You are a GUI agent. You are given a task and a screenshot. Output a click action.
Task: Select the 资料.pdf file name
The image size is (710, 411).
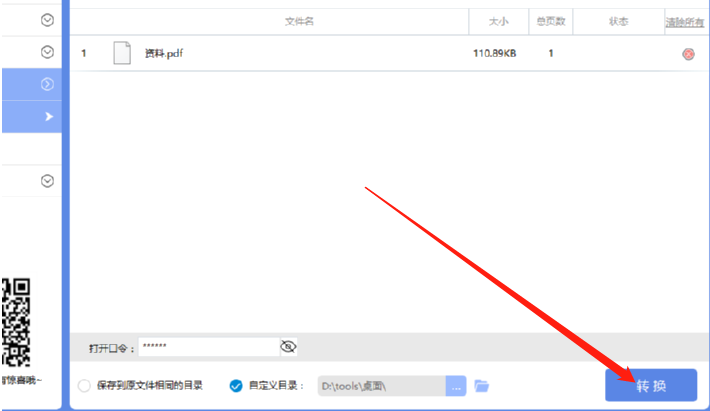click(x=163, y=53)
